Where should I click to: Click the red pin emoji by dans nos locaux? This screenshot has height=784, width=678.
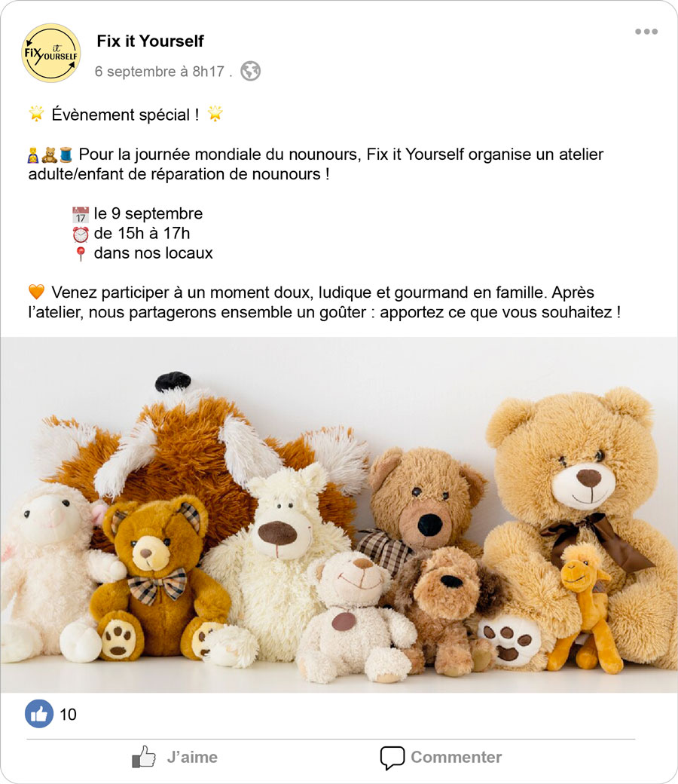point(81,254)
